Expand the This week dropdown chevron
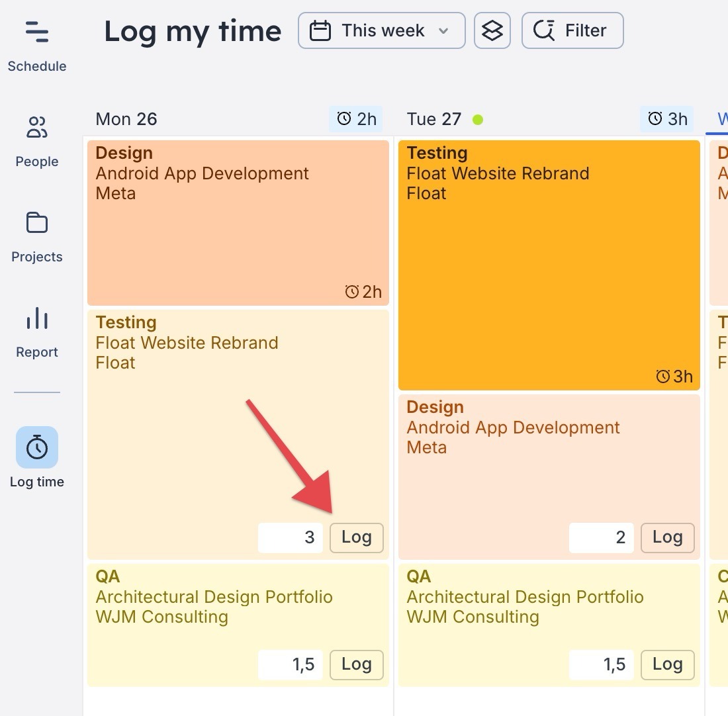The width and height of the screenshot is (728, 716). point(443,31)
